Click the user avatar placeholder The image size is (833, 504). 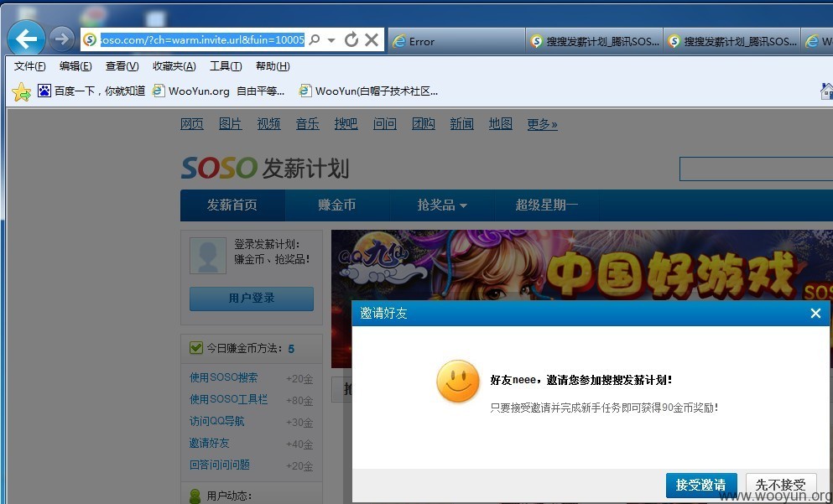tap(208, 256)
